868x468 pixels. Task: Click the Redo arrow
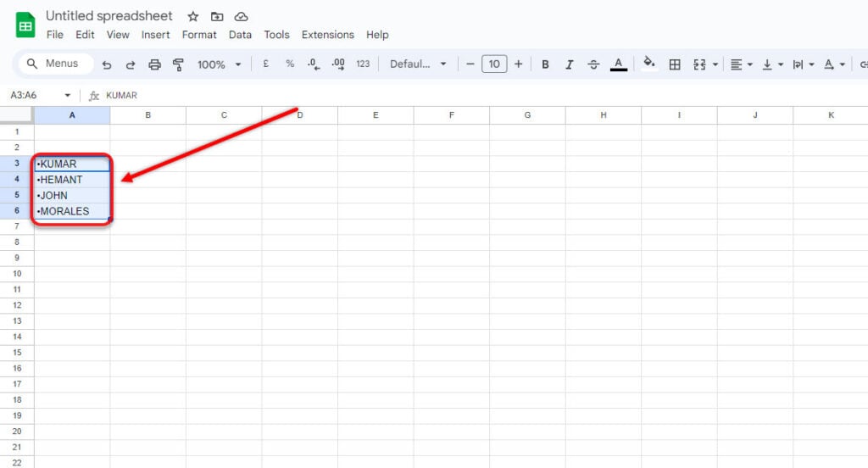pos(131,64)
